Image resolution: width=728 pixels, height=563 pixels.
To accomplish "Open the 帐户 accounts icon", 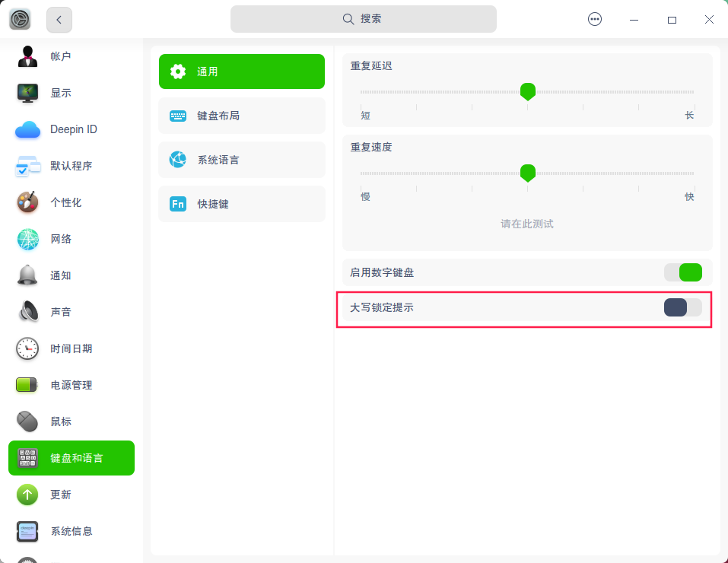I will click(27, 56).
